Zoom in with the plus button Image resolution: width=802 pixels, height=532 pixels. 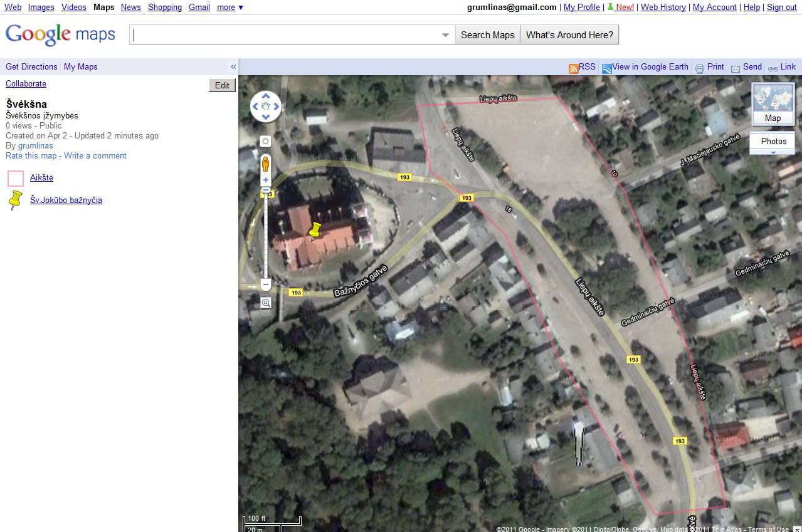265,180
